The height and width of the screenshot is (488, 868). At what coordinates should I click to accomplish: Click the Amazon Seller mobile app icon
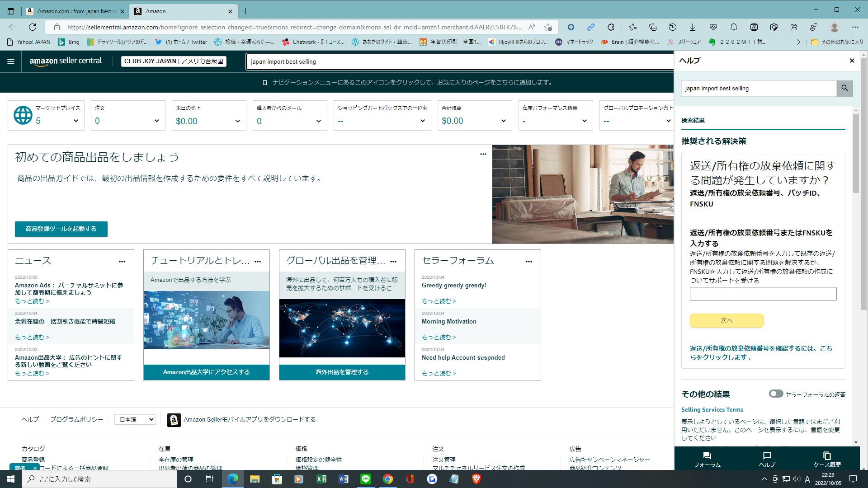click(x=174, y=420)
